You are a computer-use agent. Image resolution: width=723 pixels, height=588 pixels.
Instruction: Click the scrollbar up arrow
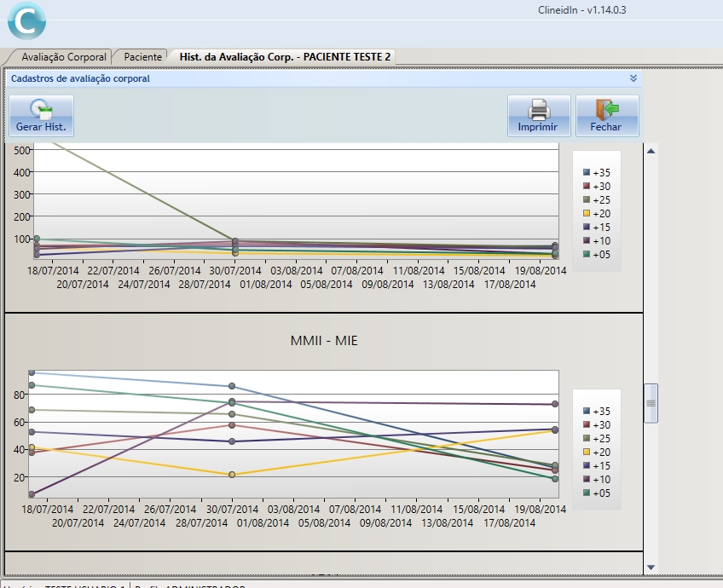[x=651, y=151]
